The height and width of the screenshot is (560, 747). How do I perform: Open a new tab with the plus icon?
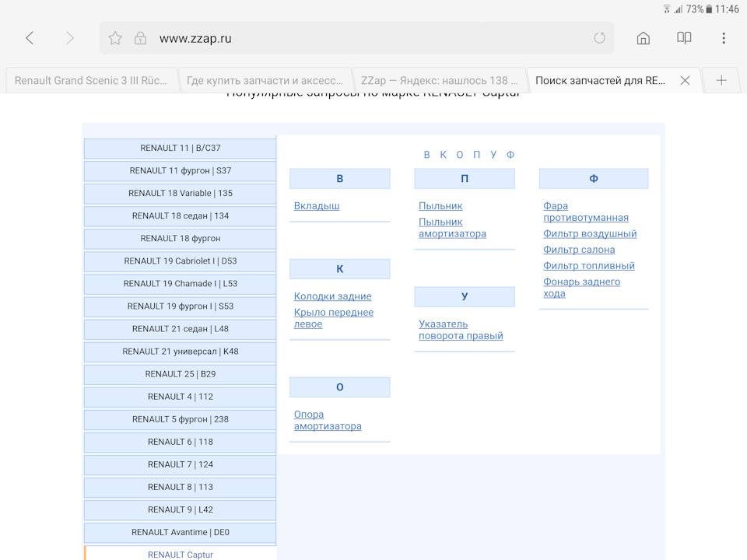[721, 80]
